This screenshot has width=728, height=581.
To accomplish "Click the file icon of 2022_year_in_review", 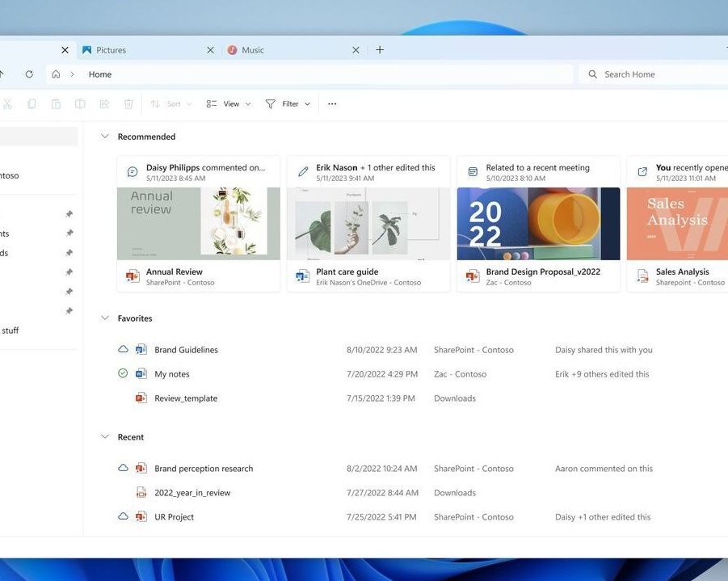I will pos(141,492).
